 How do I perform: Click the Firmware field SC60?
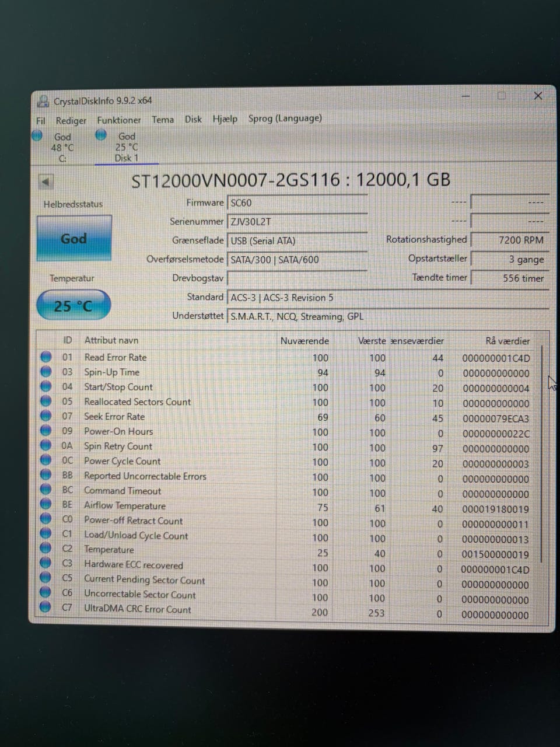297,203
